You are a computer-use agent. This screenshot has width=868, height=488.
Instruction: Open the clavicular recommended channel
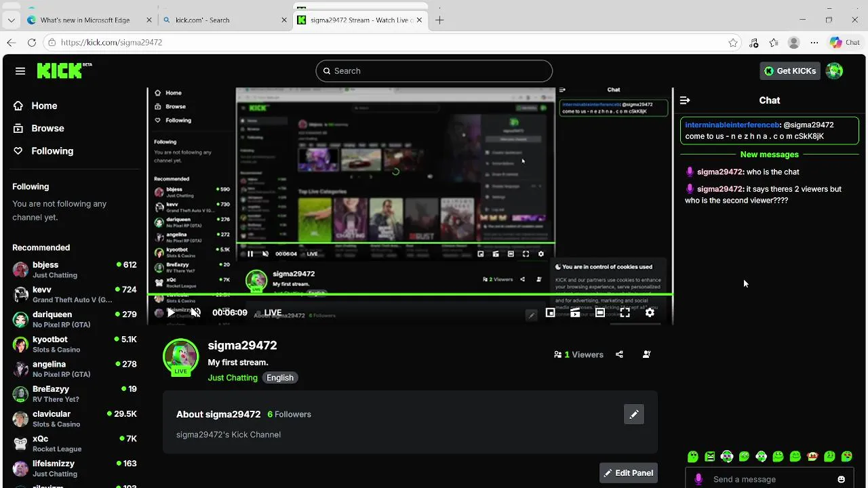click(75, 419)
